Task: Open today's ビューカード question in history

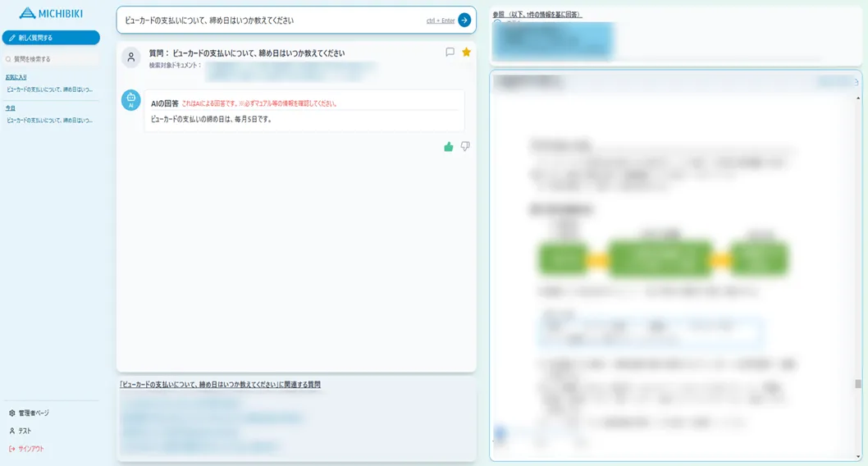Action: (49, 120)
